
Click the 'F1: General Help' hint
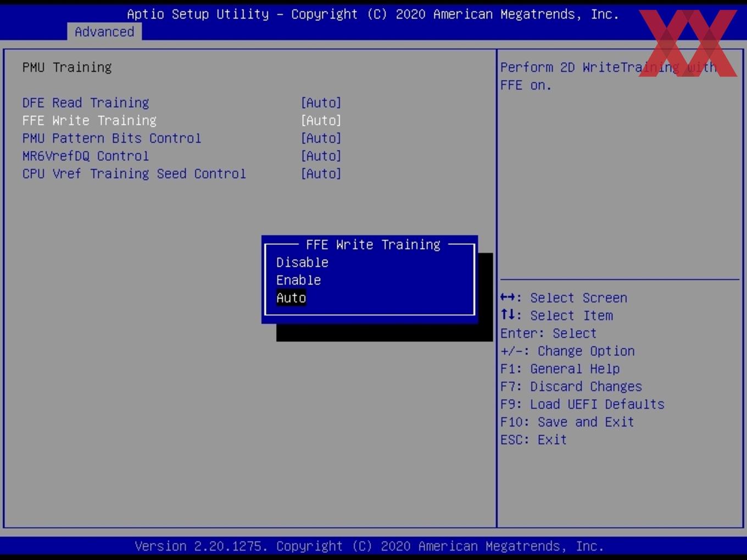point(560,369)
